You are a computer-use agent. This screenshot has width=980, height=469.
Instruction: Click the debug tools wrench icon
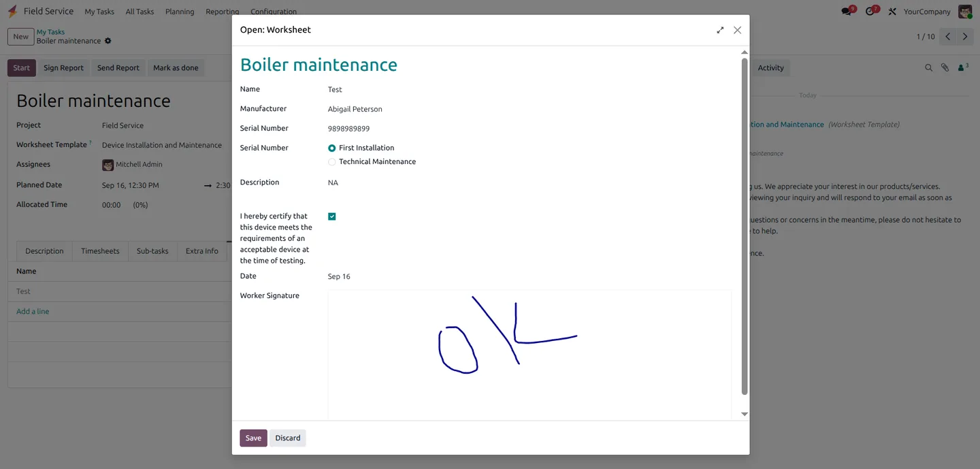click(x=892, y=12)
